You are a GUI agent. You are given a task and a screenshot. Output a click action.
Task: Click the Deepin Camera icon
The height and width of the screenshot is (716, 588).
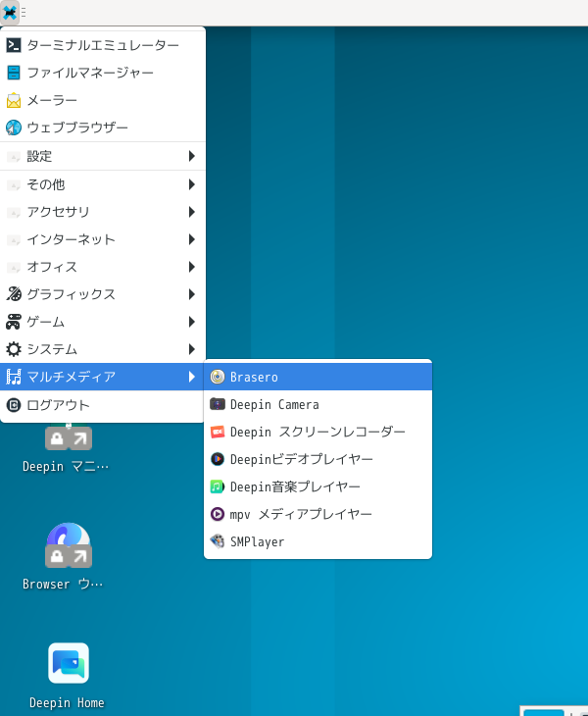218,404
